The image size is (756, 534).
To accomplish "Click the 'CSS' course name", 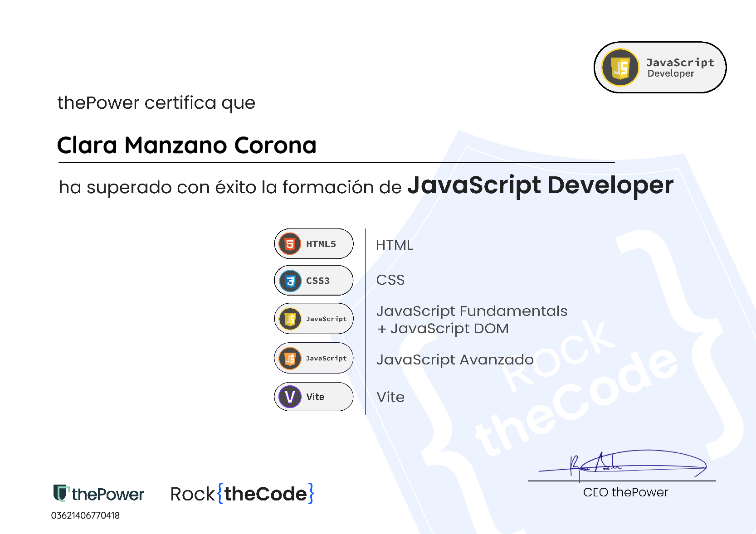I will (x=390, y=280).
